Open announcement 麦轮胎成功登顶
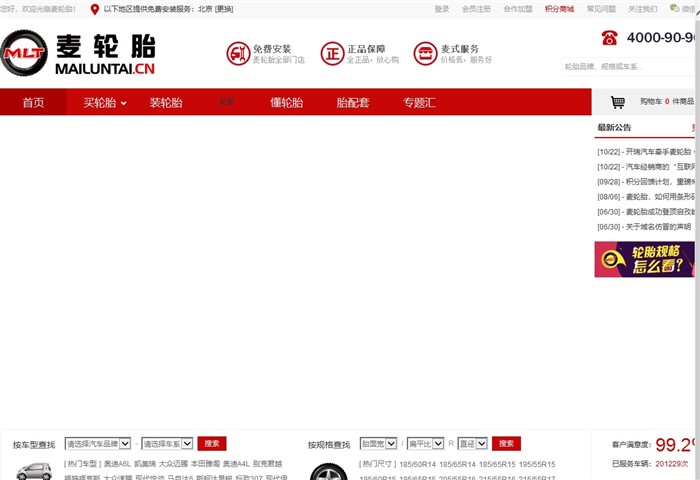This screenshot has height=480, width=700. point(646,212)
